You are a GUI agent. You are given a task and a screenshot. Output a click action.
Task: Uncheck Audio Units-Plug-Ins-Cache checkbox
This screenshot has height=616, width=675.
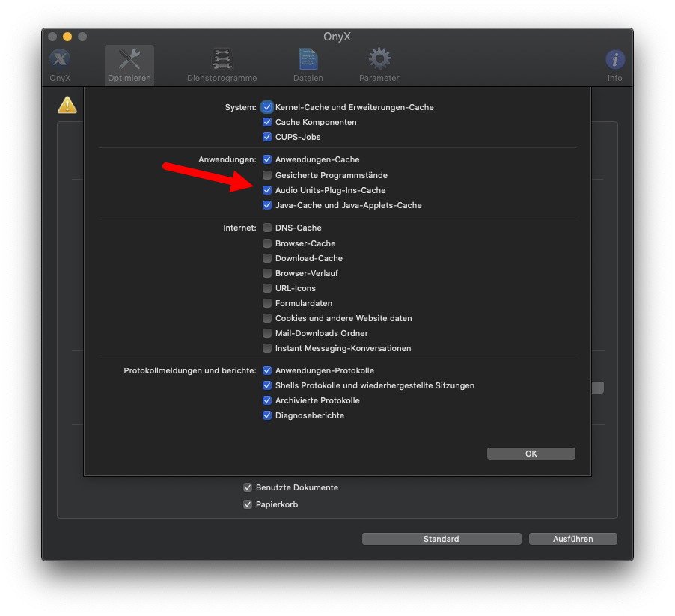pos(267,190)
